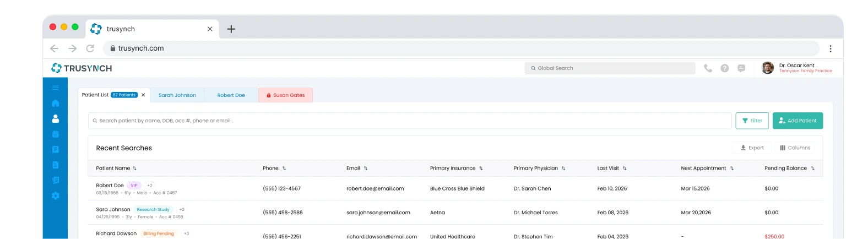The height and width of the screenshot is (239, 868).
Task: Click the VIP tag on Robert Doe
Action: [134, 186]
